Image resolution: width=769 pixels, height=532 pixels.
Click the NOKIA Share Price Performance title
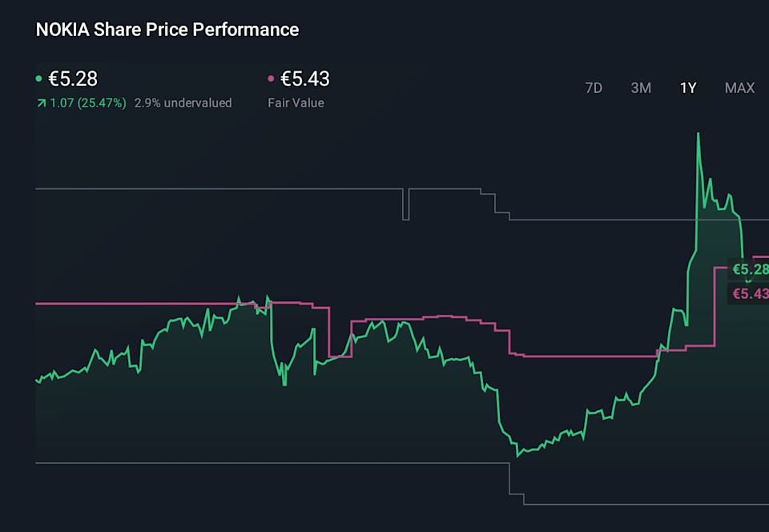[x=166, y=30]
